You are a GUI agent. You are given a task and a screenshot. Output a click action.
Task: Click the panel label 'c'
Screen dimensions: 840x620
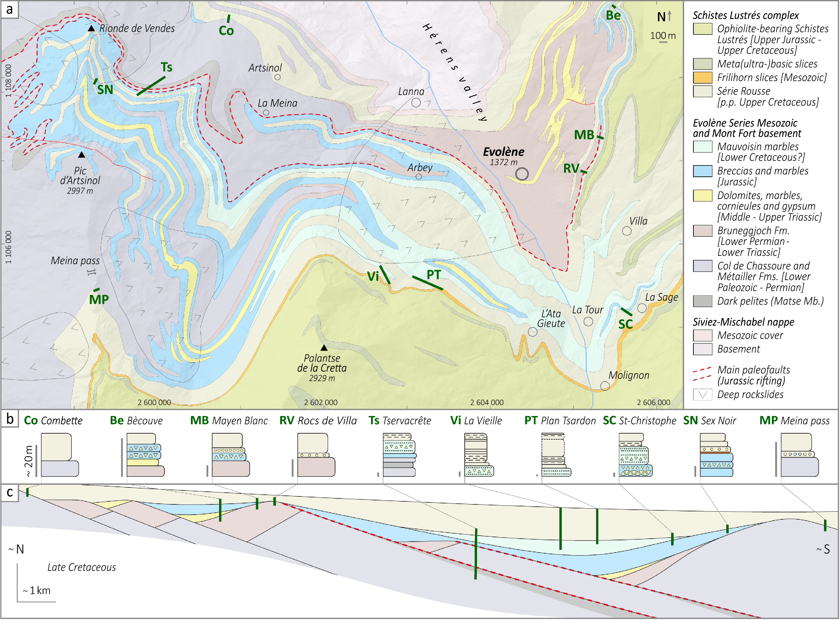point(10,492)
